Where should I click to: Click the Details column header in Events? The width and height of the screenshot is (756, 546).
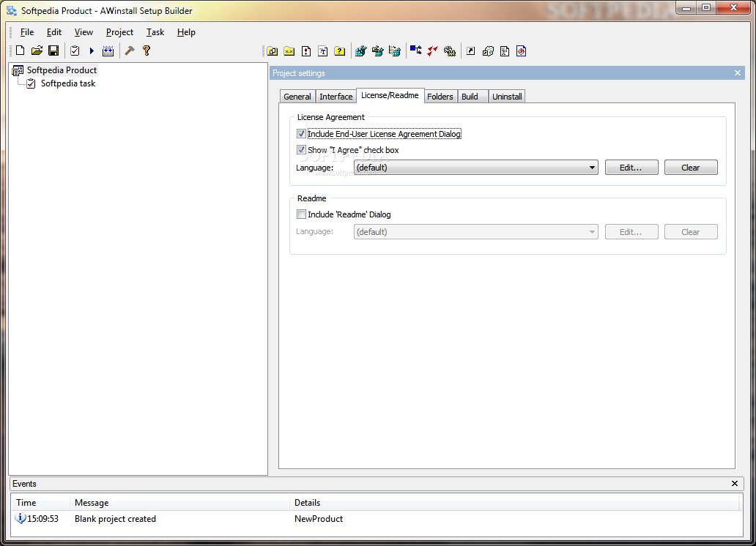coord(515,503)
